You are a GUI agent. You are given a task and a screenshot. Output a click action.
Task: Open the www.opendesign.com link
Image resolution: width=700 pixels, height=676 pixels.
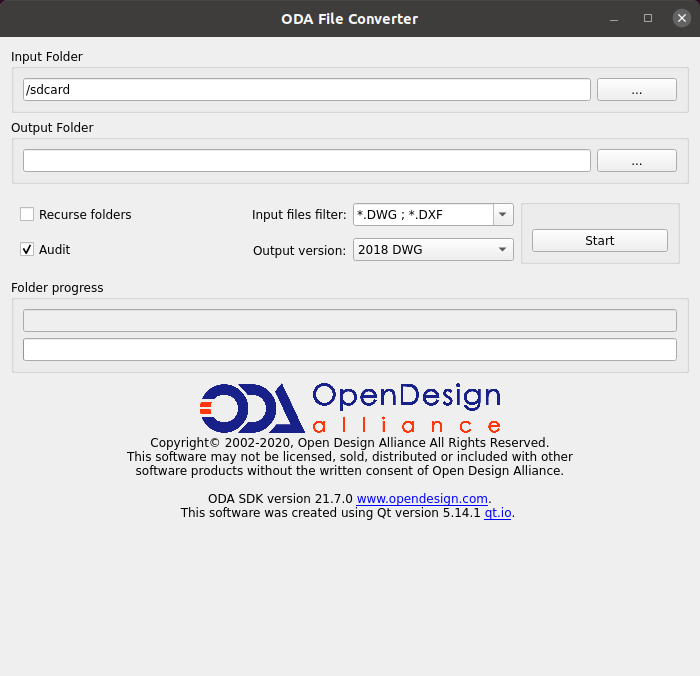422,498
